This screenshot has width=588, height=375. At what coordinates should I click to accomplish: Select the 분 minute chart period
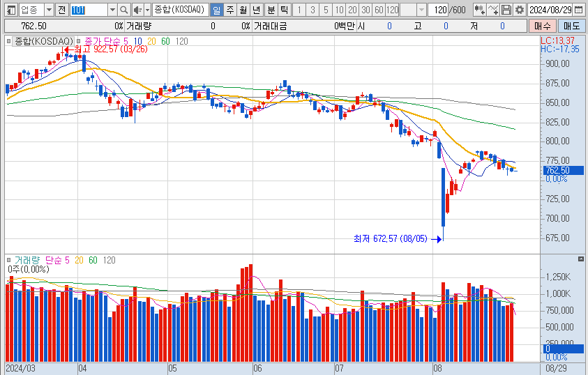pyautogui.click(x=271, y=10)
